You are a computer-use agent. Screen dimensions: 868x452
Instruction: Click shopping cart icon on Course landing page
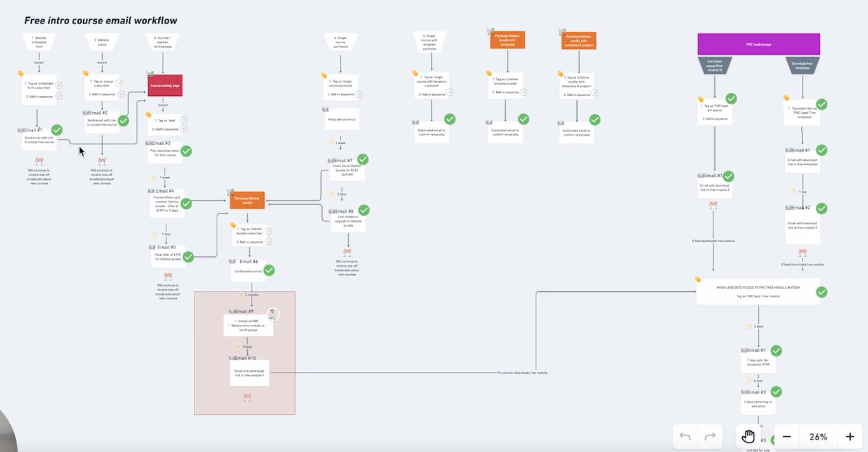(150, 74)
